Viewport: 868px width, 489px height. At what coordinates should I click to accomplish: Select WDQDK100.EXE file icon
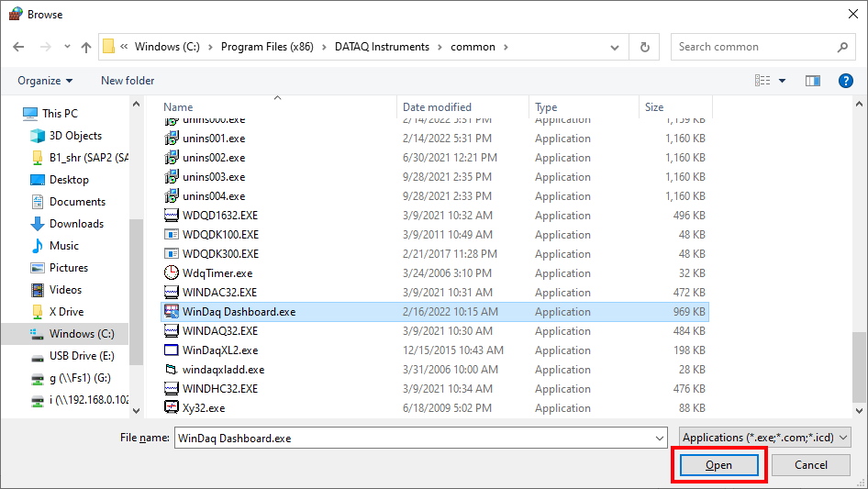pyautogui.click(x=172, y=234)
